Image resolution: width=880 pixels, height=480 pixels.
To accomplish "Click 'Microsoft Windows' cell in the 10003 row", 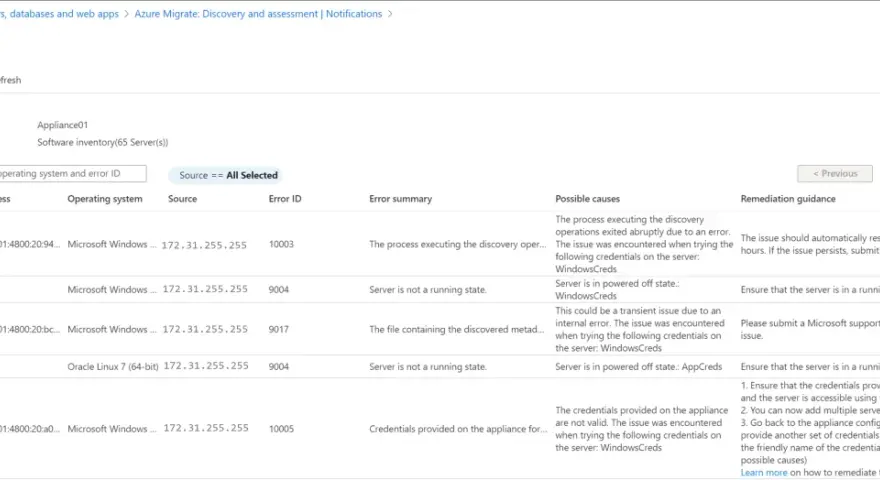I will point(112,244).
